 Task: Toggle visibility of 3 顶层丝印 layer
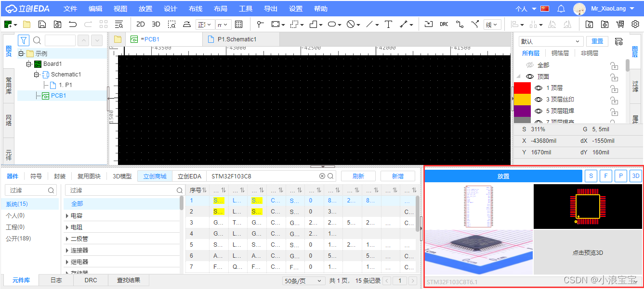pyautogui.click(x=539, y=100)
